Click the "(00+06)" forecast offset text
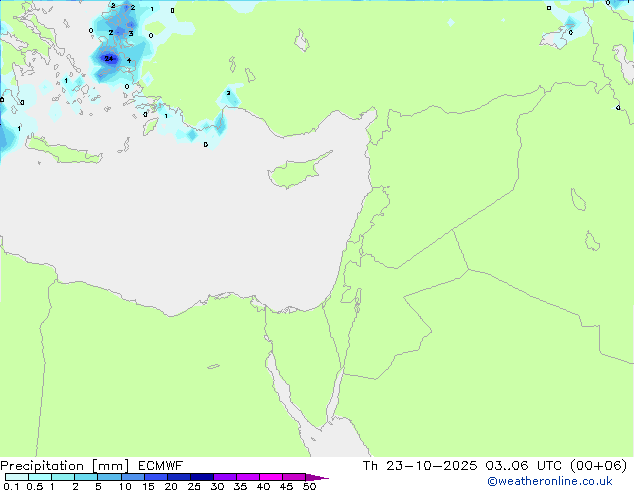 click(x=598, y=466)
